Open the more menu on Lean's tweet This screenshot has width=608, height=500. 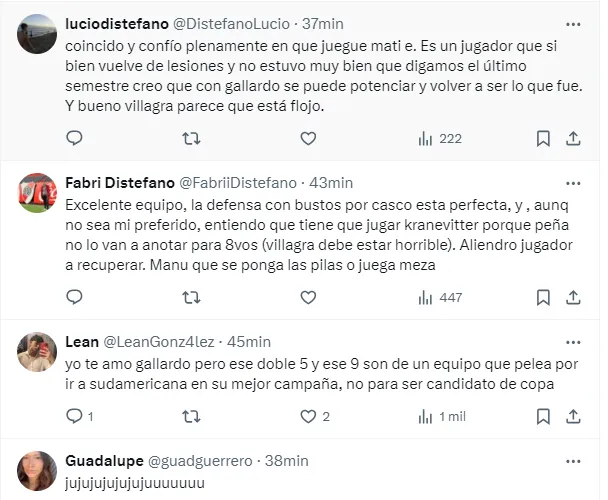(572, 341)
